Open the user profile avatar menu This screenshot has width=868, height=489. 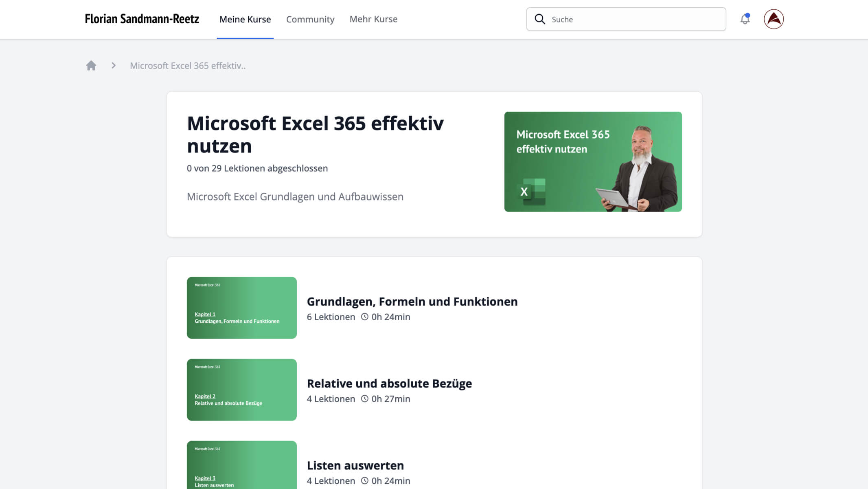pos(774,19)
